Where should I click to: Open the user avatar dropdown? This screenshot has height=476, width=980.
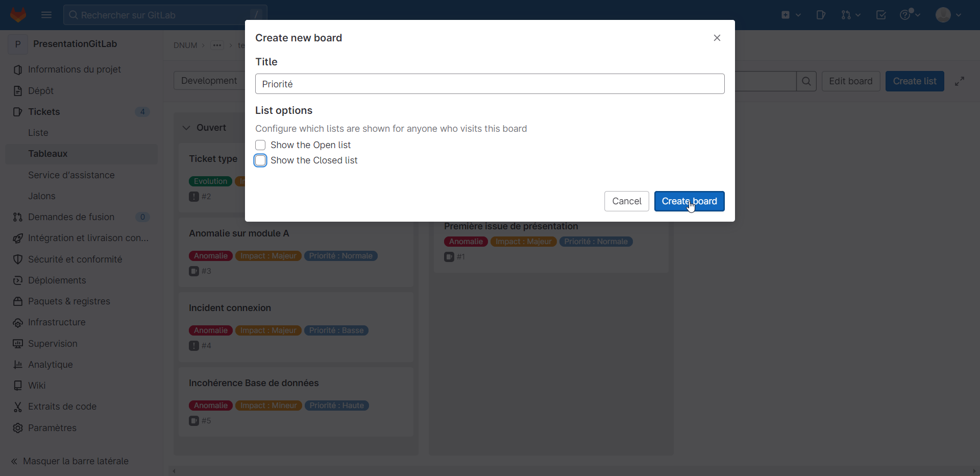coord(948,15)
